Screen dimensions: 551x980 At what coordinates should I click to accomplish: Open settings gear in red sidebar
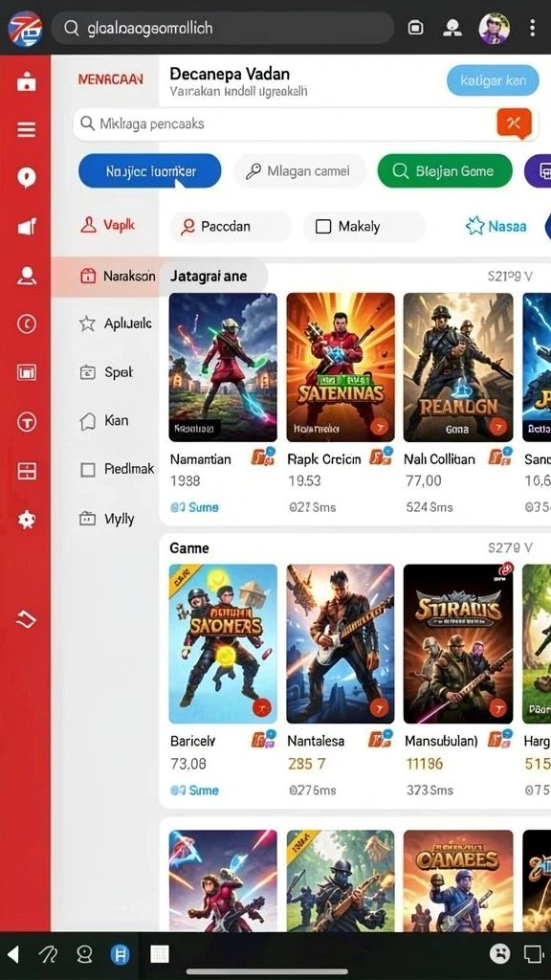[x=26, y=520]
